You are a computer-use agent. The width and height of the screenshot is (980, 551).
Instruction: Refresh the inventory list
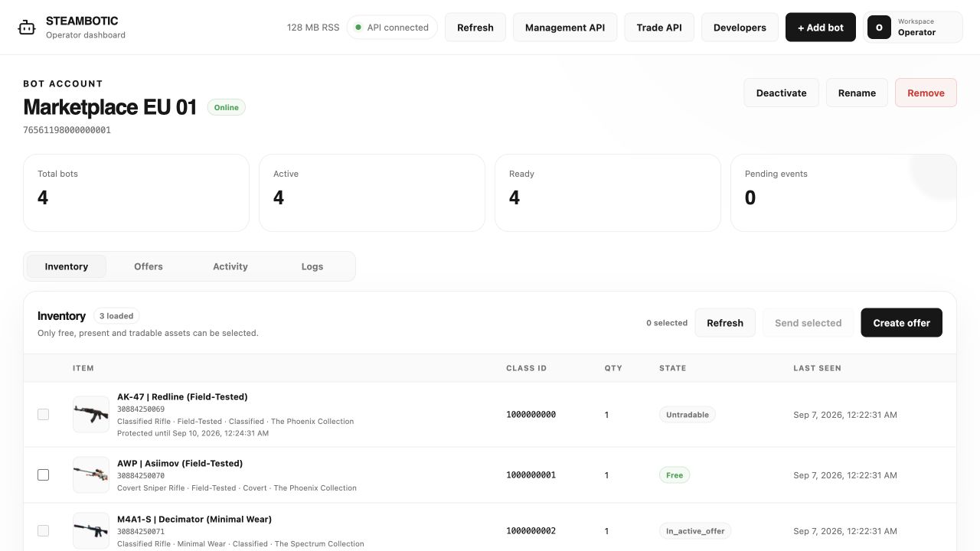point(725,323)
